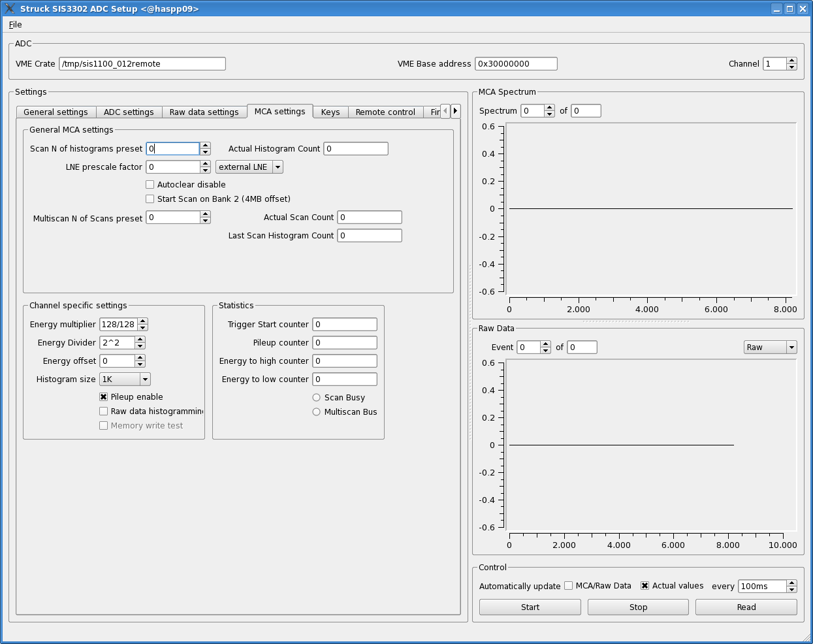Click the MCA Spectrum plot area
813x644 pixels.
(x=651, y=209)
